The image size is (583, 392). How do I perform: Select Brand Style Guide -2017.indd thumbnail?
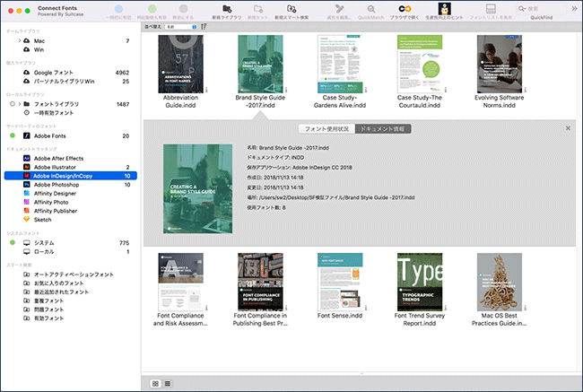260,64
